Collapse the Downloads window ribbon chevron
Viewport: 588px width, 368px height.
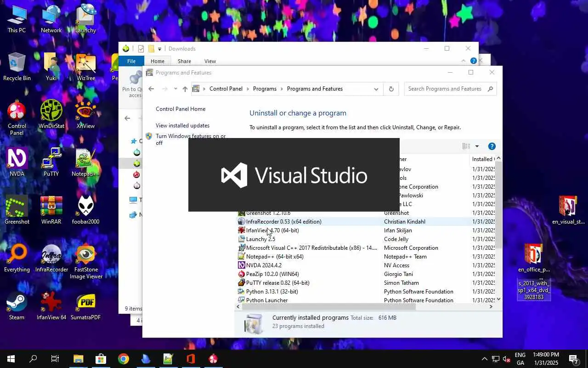pyautogui.click(x=464, y=61)
